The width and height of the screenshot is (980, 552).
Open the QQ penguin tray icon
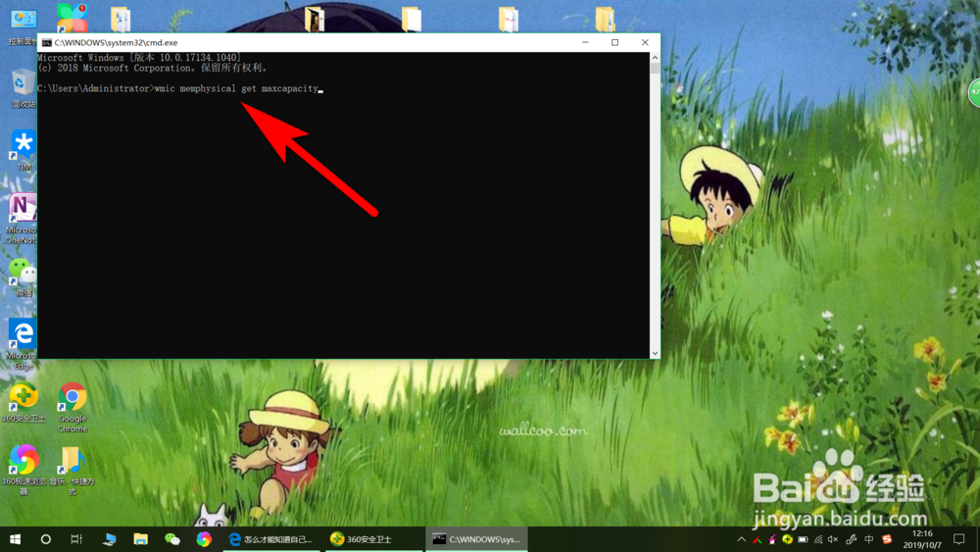click(x=772, y=539)
